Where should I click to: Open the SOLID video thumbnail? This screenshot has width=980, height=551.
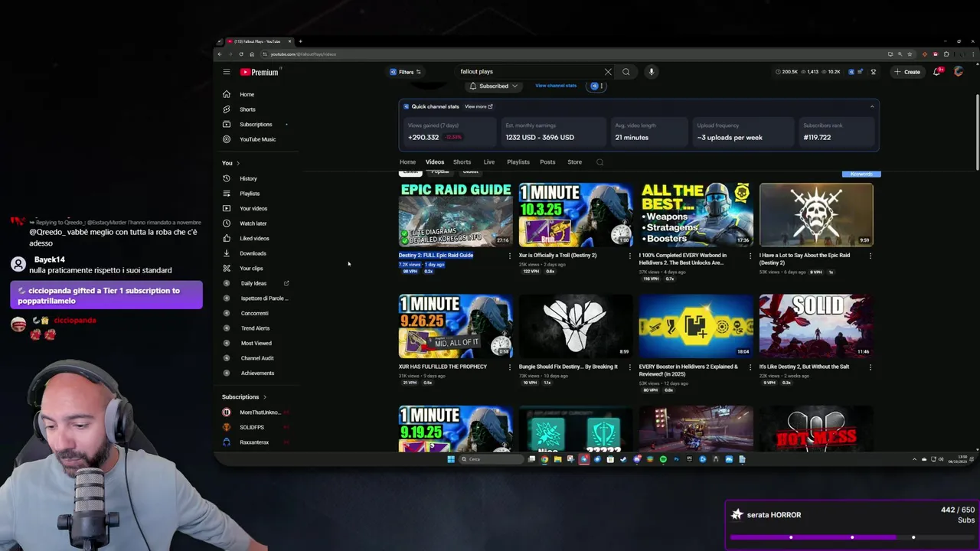(x=816, y=326)
